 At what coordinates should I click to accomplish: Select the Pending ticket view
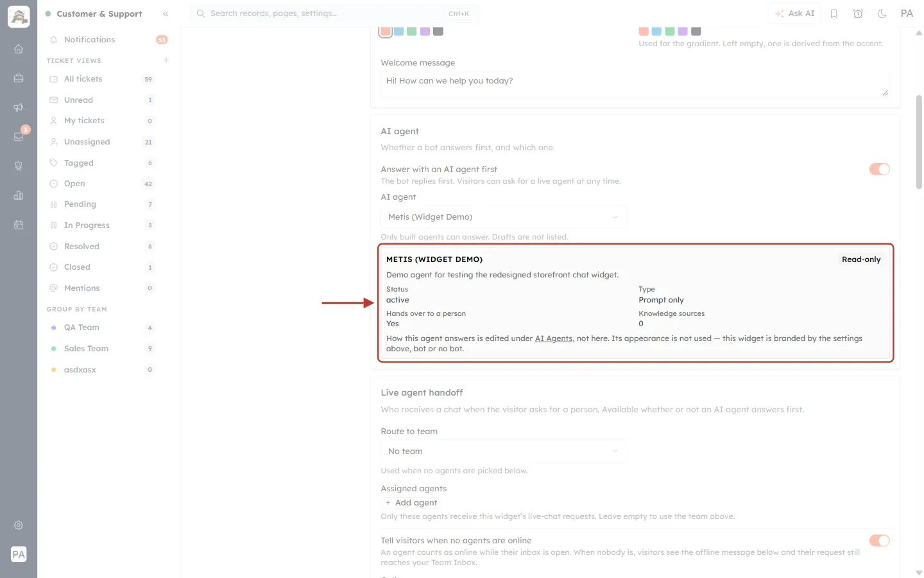point(103,204)
